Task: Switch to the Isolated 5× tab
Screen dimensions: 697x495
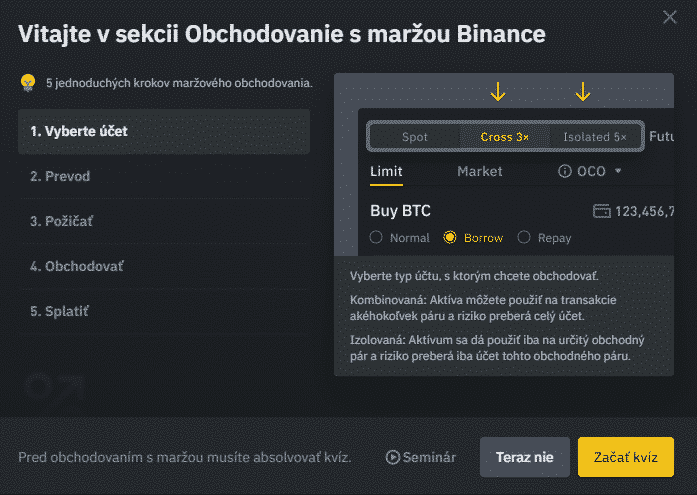Action: pos(594,136)
